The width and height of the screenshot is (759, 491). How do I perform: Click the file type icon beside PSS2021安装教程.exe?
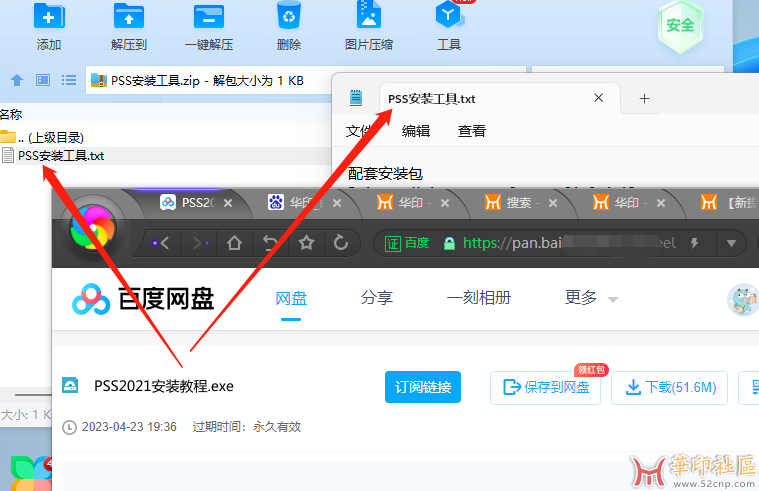[70, 385]
